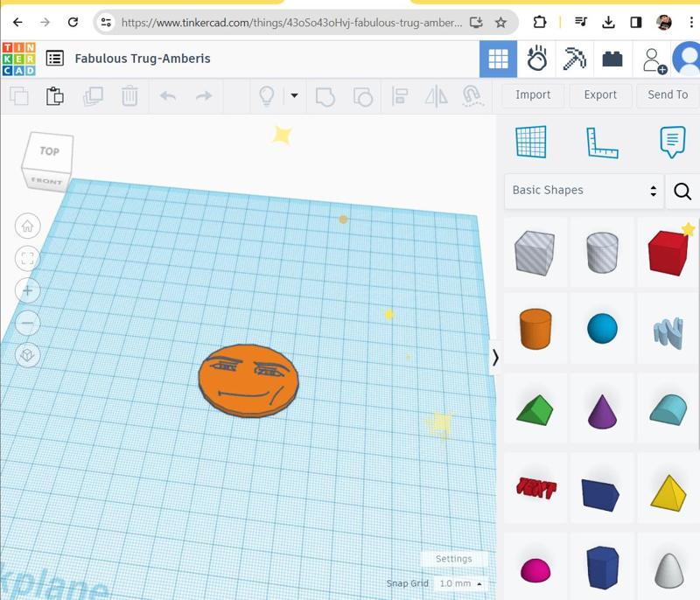Click the Fit all in view button
Viewport: 700px width, 600px height.
click(x=28, y=258)
